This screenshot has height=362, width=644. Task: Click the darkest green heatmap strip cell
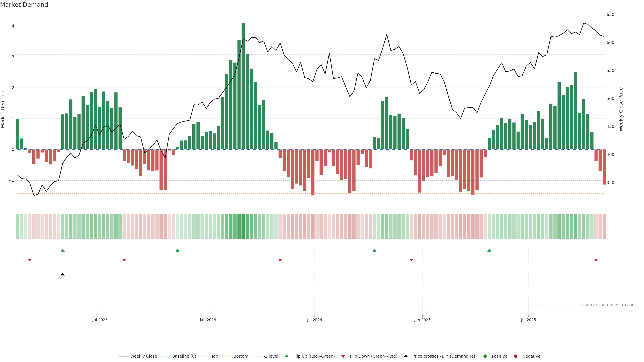point(243,226)
